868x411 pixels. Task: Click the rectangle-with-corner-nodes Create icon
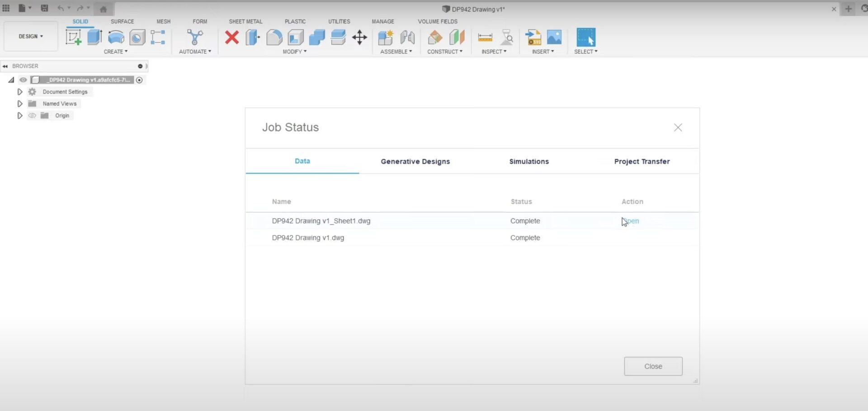pyautogui.click(x=158, y=37)
